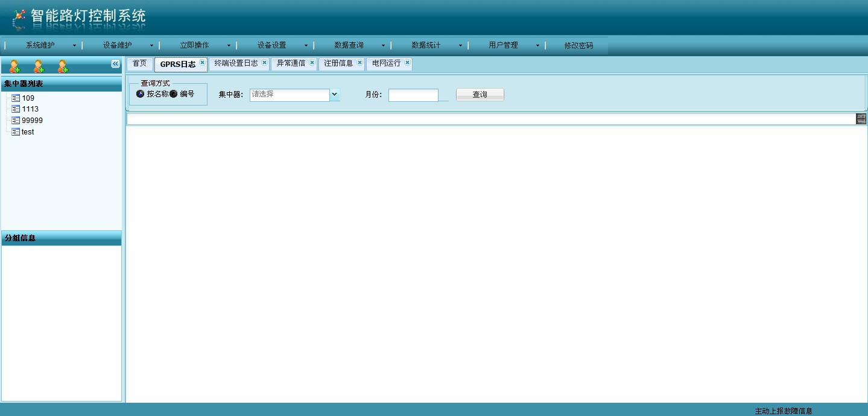
Task: Click the 月份 input field
Action: coord(413,95)
